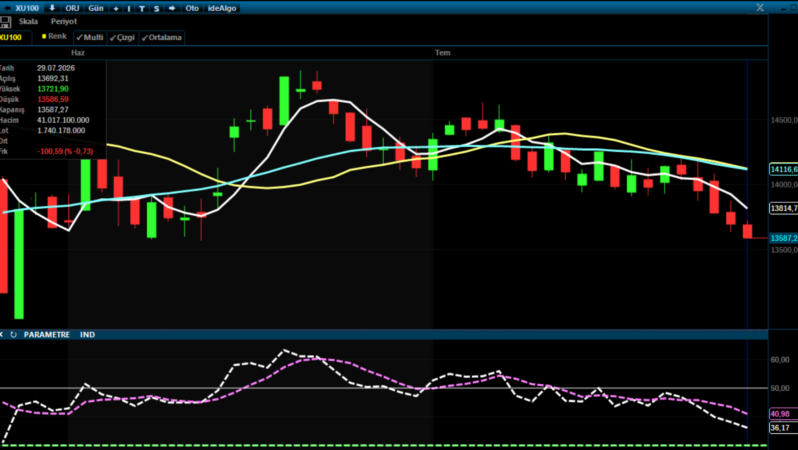798x450 pixels.
Task: Click the down arrow toolbar icon
Action: pos(52,8)
